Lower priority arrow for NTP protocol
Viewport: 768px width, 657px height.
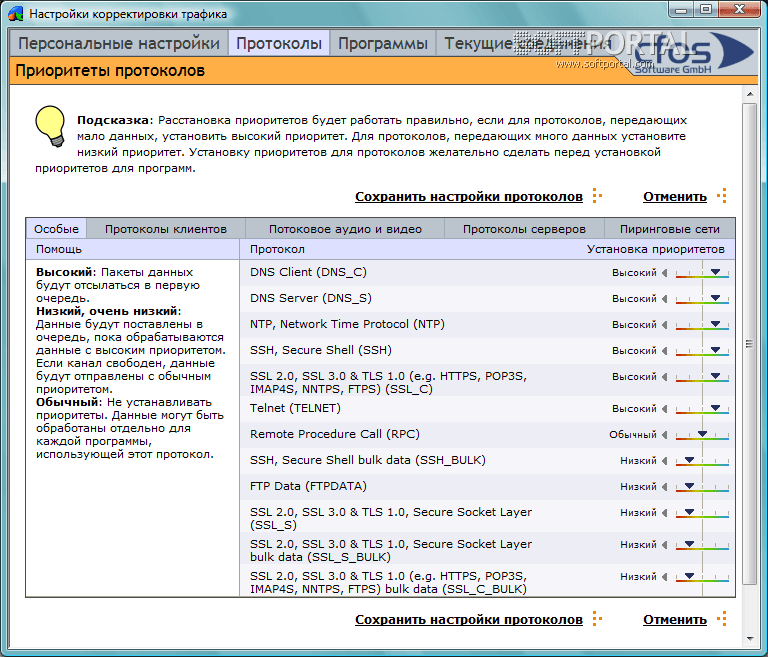pos(665,325)
